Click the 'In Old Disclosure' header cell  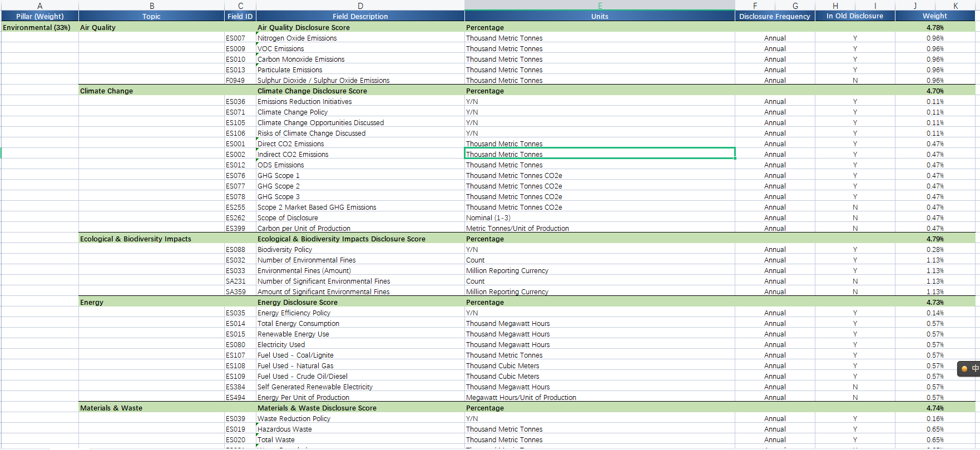point(855,16)
